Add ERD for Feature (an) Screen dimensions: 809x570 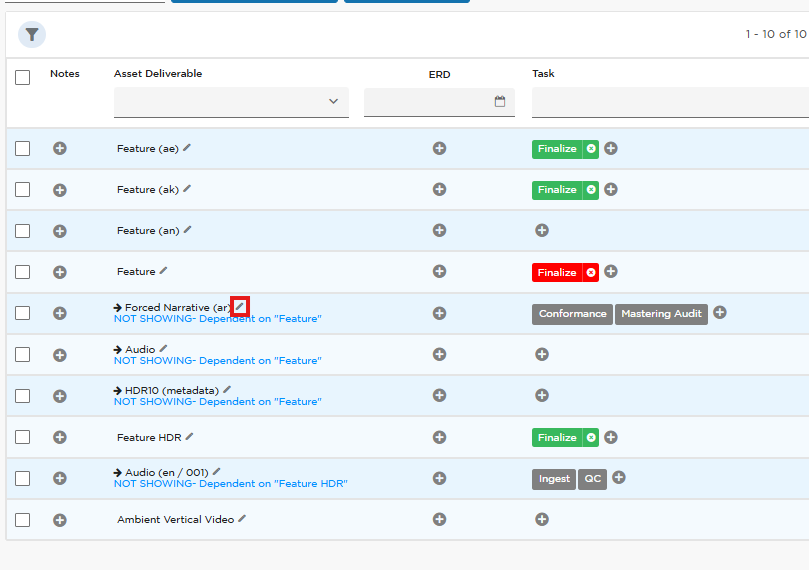[440, 230]
